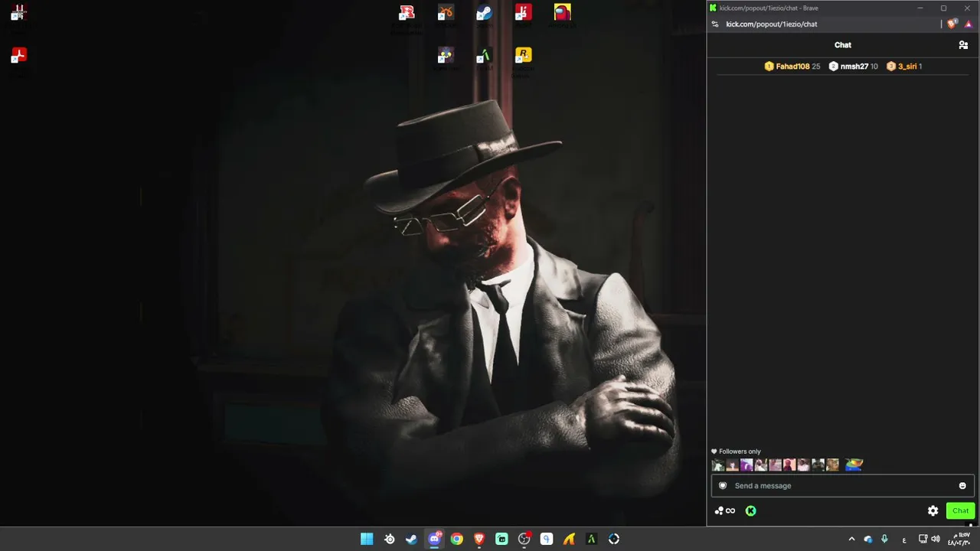Open the orange swirl logo desktop shortcut
Screen dimensions: 980x551
tap(446, 13)
